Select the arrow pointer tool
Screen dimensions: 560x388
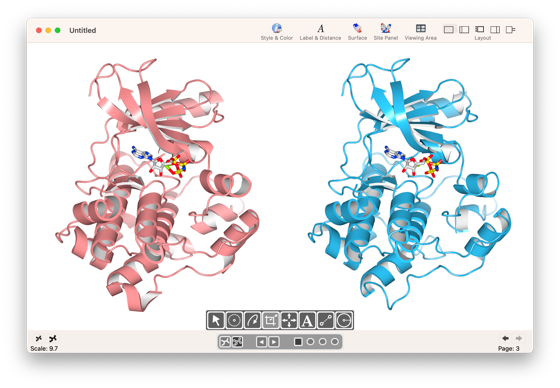click(216, 320)
